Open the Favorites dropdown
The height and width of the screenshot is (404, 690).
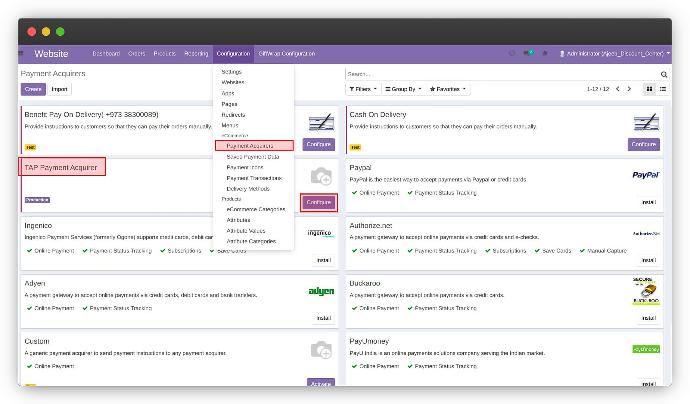pos(448,89)
